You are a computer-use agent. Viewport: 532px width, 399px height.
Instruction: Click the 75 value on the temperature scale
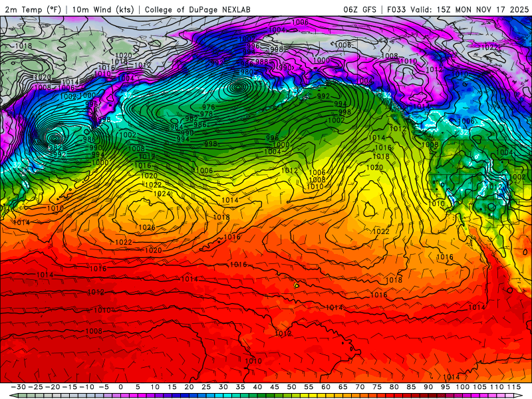point(377,387)
